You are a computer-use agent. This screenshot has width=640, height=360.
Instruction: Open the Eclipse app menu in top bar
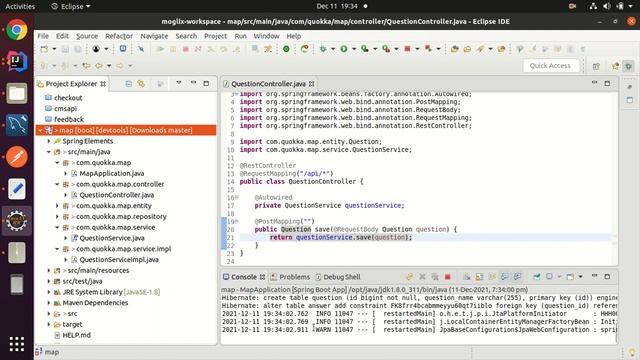71,7
